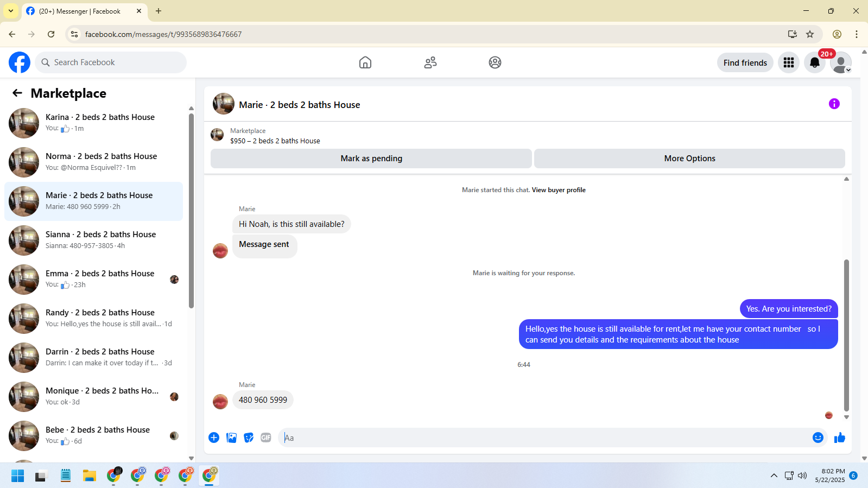Open Randy's conversation in the list
868x488 pixels.
point(93,319)
